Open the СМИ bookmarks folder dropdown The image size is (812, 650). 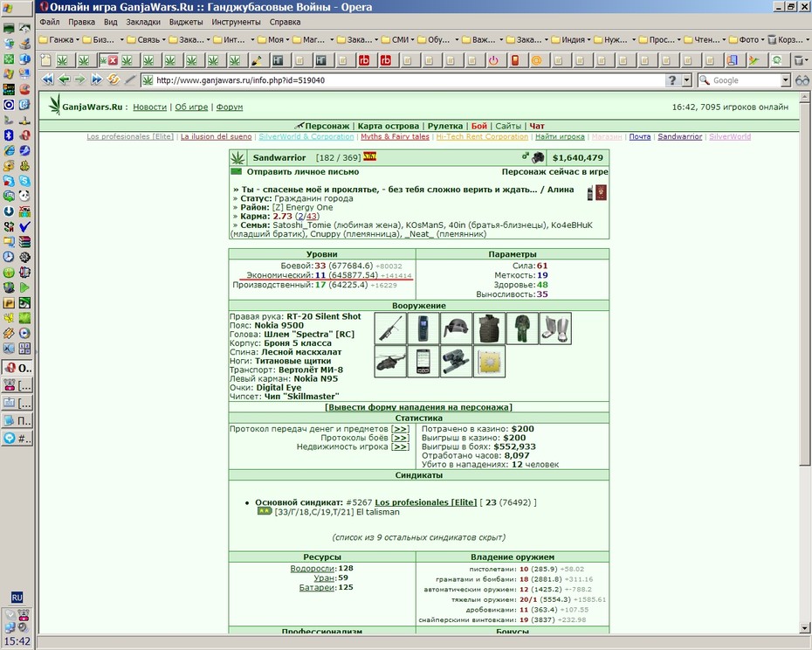(398, 39)
